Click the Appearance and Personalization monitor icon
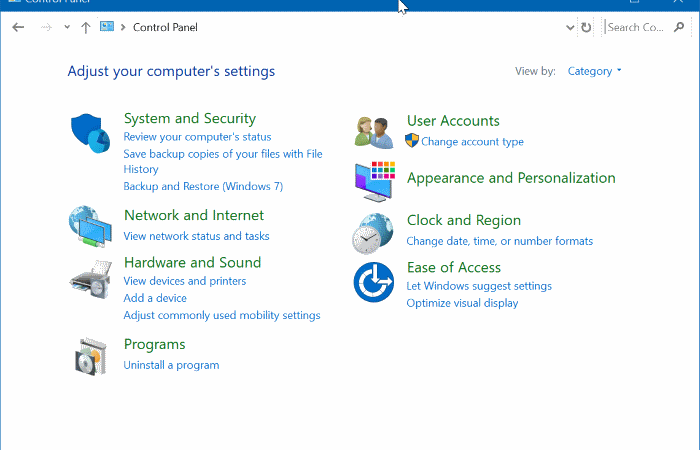This screenshot has width=700, height=450. pyautogui.click(x=375, y=182)
